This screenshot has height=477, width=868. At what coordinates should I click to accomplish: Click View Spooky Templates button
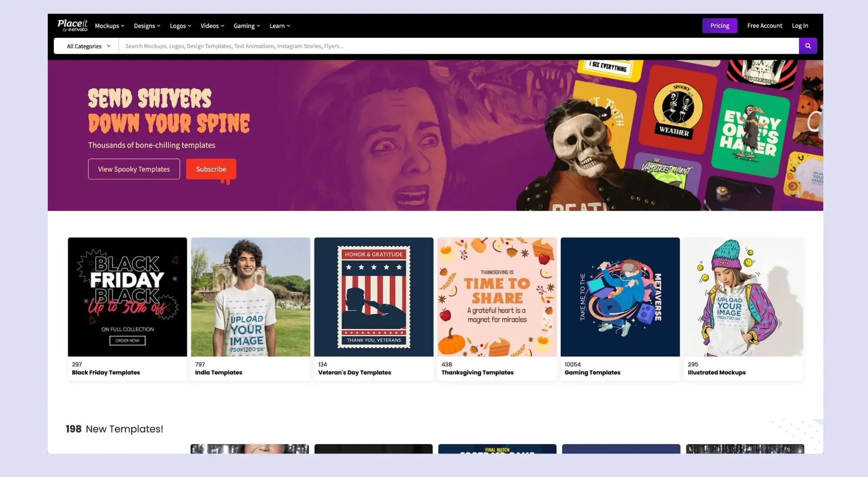click(x=134, y=169)
